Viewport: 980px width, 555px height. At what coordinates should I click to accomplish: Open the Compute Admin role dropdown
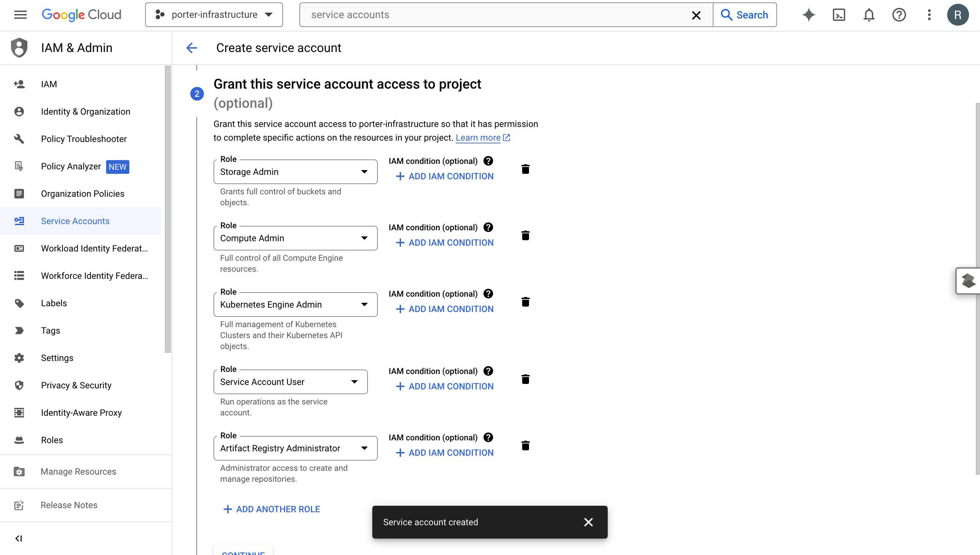click(364, 238)
